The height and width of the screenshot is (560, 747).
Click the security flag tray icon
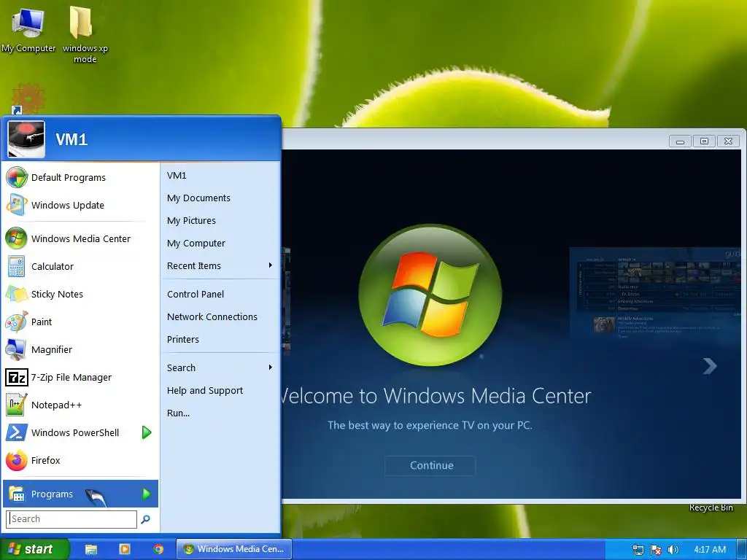[656, 550]
